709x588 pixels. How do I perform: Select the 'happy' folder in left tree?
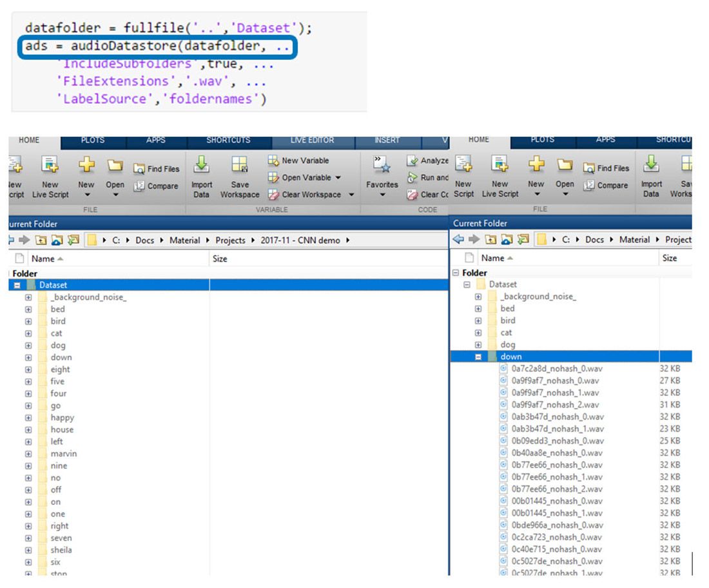click(63, 418)
